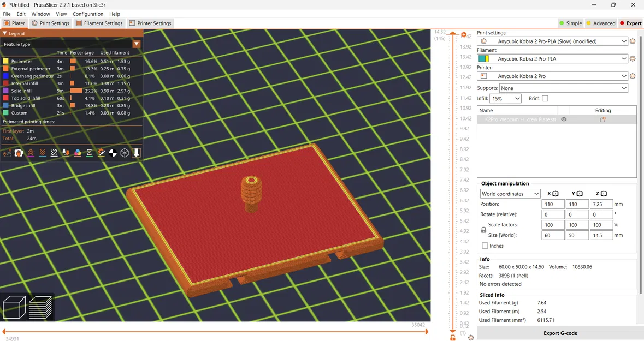
Task: Toggle visibility of the K2Pro Webcam object
Action: click(563, 119)
